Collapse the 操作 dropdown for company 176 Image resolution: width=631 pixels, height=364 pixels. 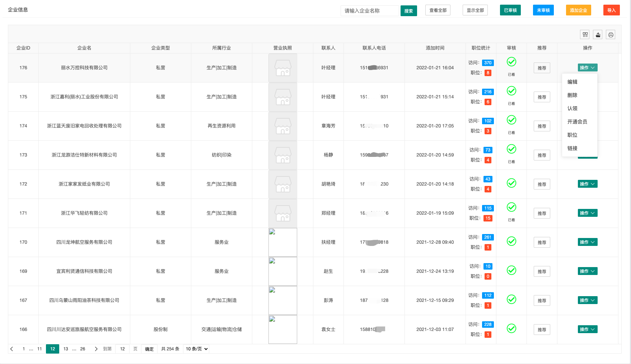(588, 67)
